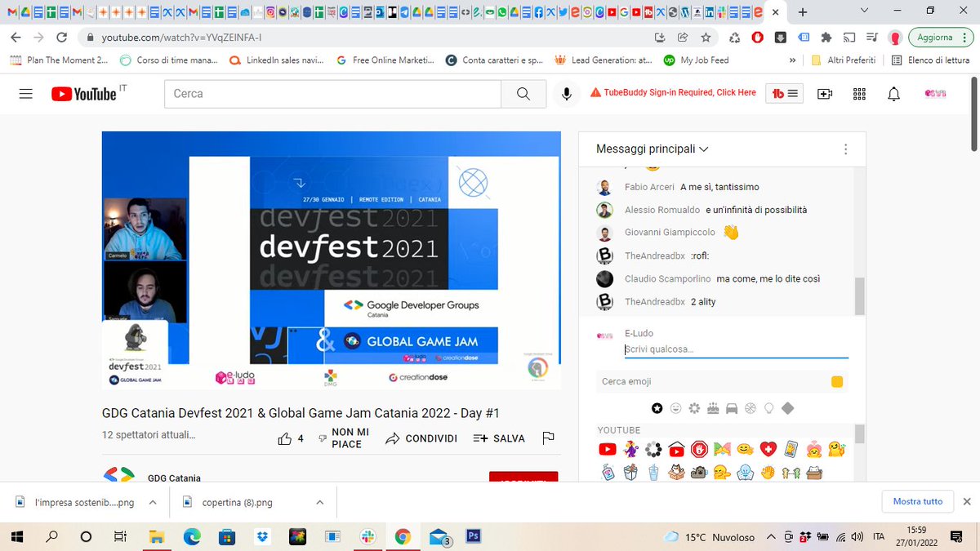Open the media control playlist icon
980x551 pixels.
pos(871,38)
